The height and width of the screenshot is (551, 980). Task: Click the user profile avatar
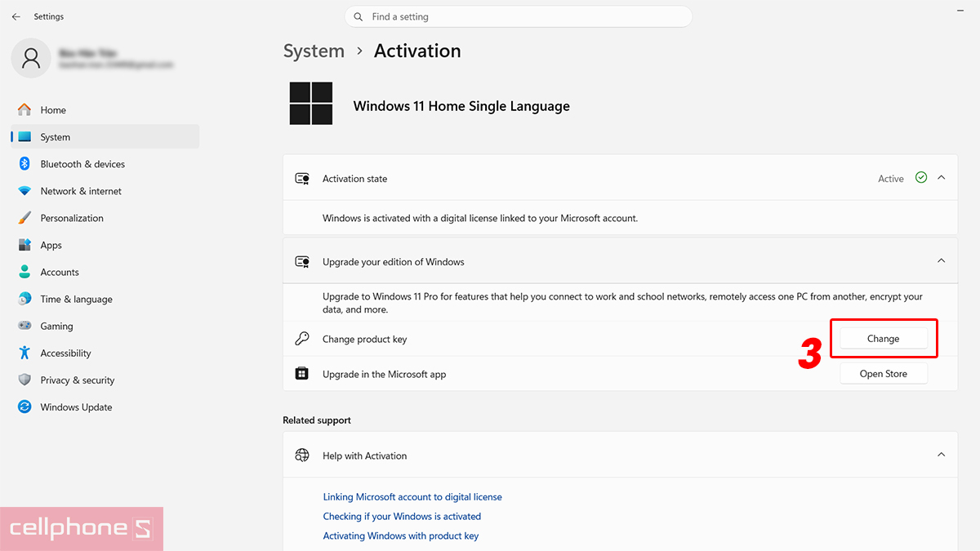[31, 58]
